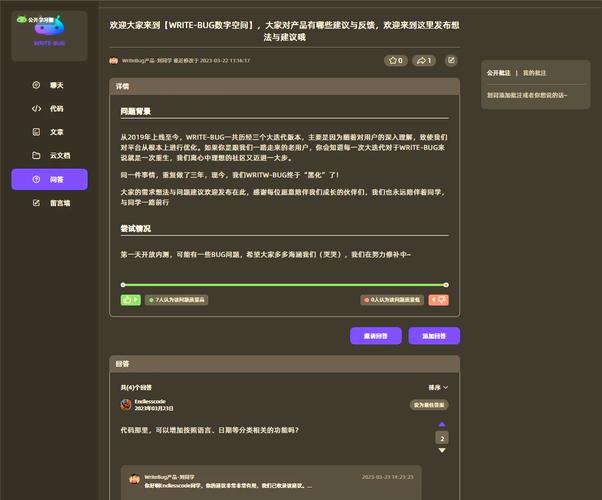This screenshot has height=500, width=602.
Task: Click the star favorite button showing 0
Action: point(395,60)
